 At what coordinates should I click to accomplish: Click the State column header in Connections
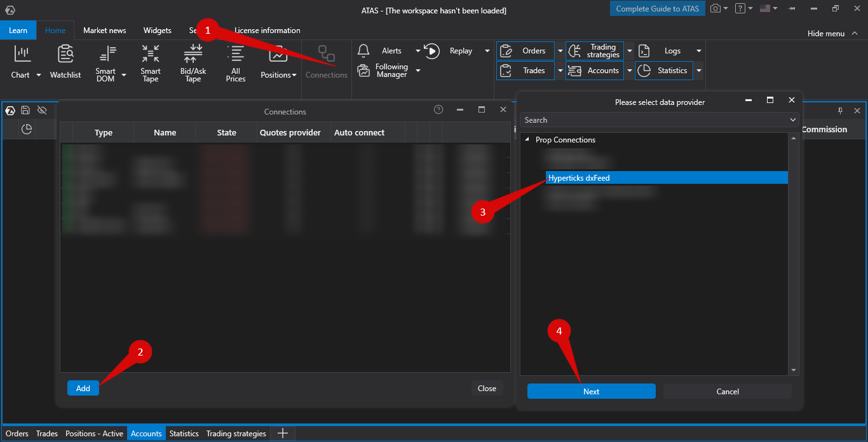(227, 132)
